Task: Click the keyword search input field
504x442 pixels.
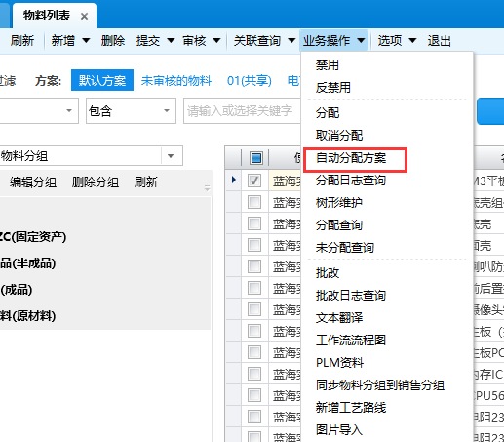Action: point(242,111)
